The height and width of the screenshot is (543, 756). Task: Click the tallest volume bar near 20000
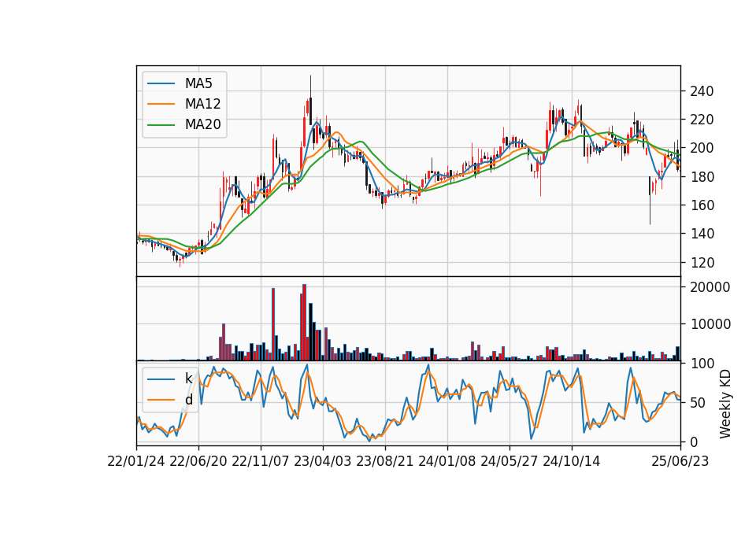pos(304,323)
